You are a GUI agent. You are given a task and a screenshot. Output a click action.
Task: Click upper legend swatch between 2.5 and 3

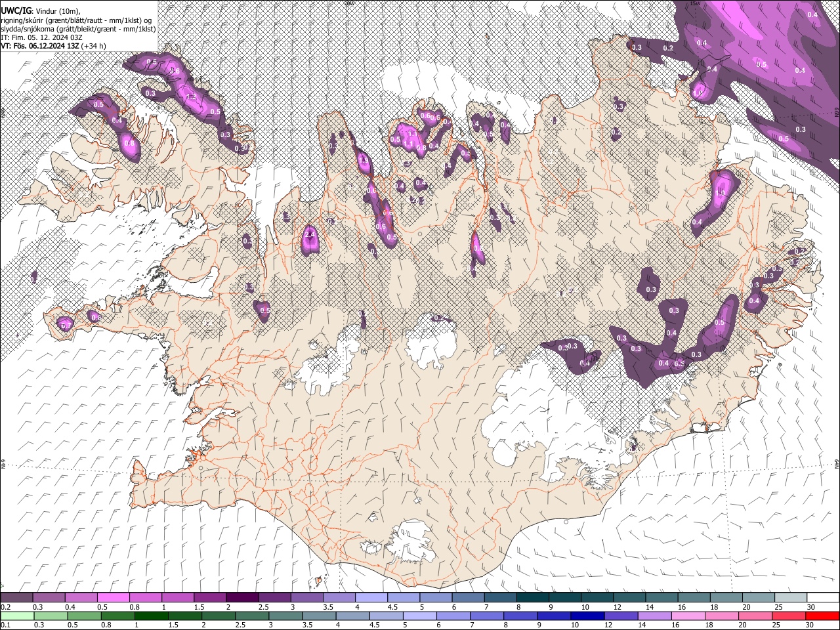[276, 597]
